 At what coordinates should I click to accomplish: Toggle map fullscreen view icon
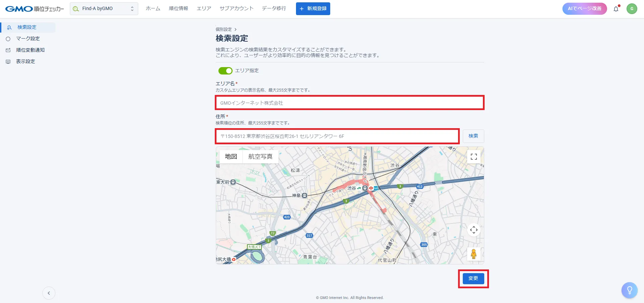pyautogui.click(x=474, y=157)
